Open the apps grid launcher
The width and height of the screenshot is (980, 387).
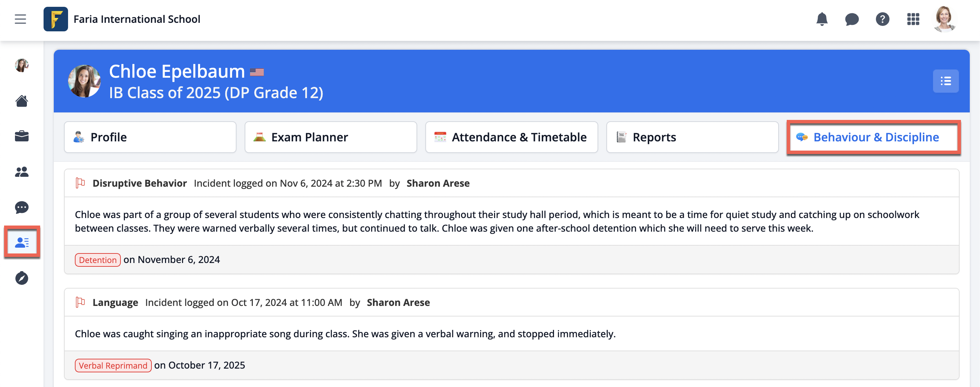coord(913,19)
